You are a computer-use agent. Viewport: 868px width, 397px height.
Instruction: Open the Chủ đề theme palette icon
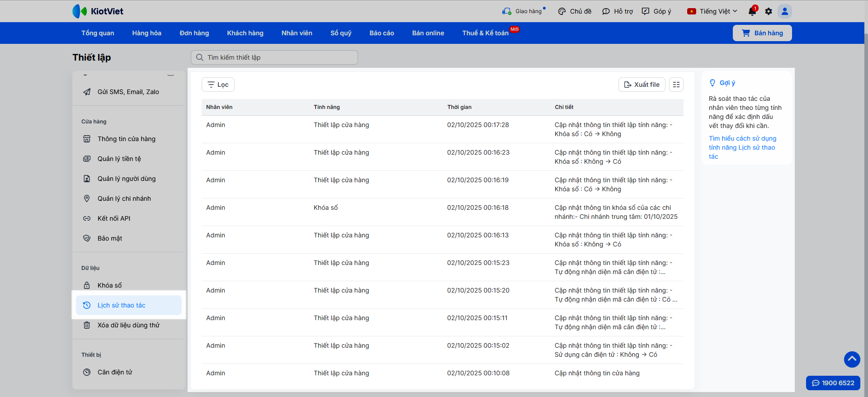click(x=562, y=11)
